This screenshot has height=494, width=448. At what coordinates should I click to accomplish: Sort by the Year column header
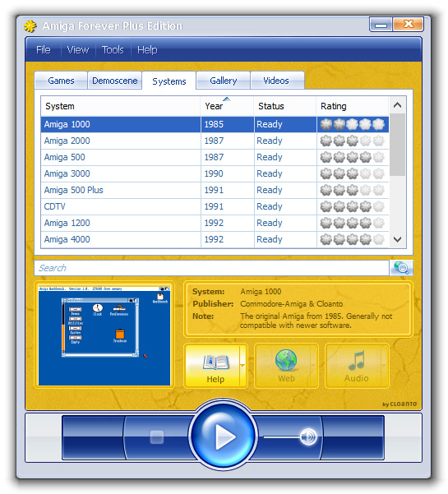pos(227,106)
